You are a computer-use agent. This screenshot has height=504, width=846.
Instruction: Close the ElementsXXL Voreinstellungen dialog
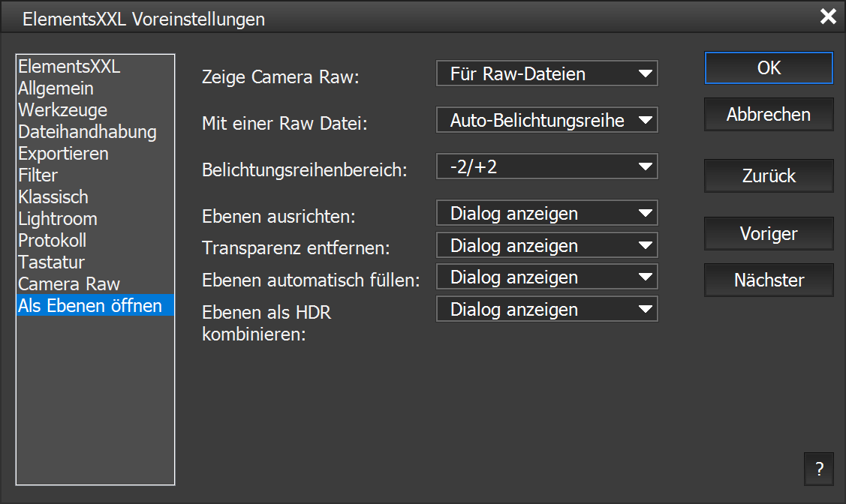[827, 17]
